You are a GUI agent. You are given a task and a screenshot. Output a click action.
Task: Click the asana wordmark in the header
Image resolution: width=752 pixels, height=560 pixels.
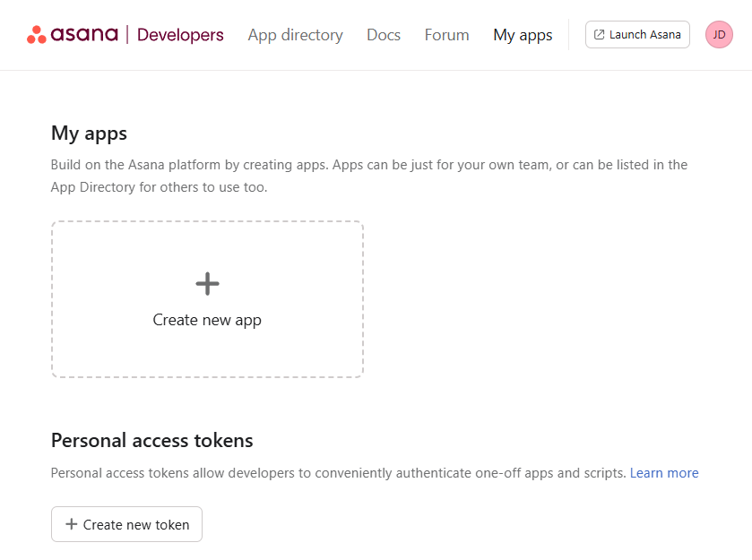point(84,35)
